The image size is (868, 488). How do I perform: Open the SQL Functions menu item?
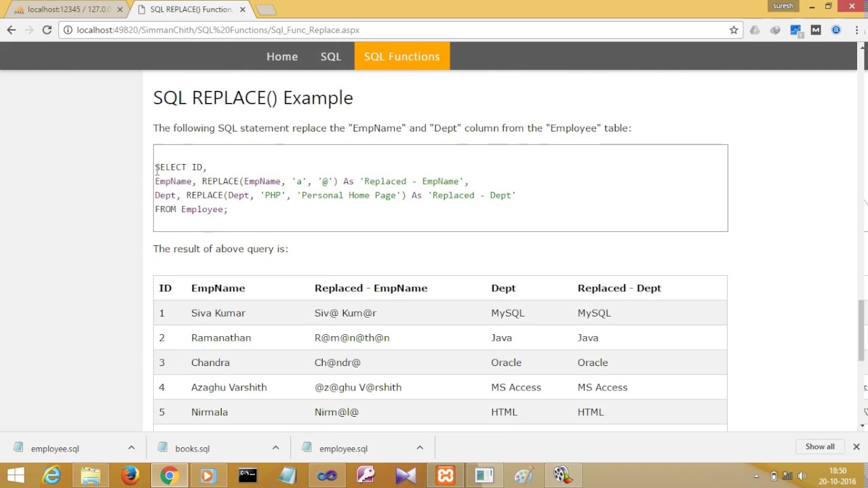click(402, 56)
